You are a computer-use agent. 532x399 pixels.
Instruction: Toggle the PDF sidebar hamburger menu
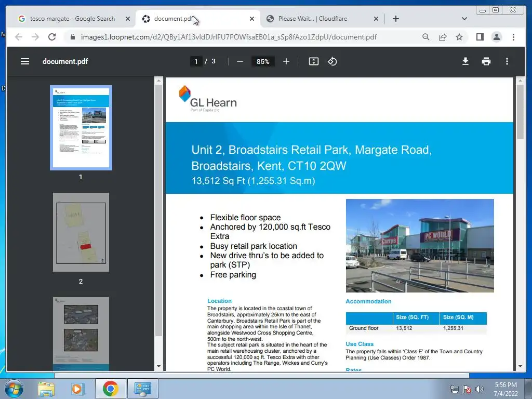25,61
